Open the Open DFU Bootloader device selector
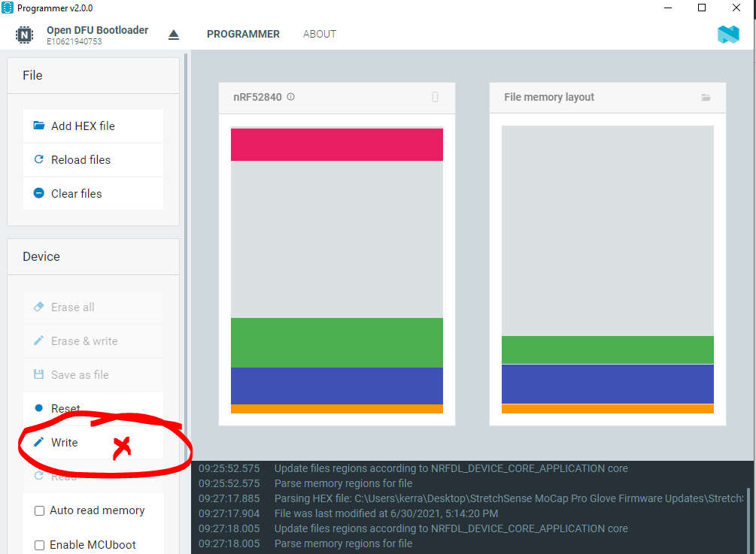Image resolution: width=756 pixels, height=554 pixels. pos(97,35)
